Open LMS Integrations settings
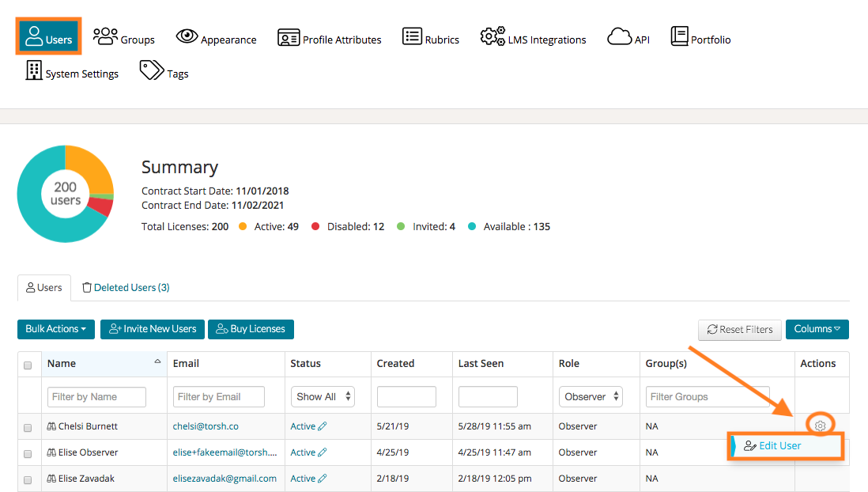This screenshot has width=868, height=492. point(534,38)
